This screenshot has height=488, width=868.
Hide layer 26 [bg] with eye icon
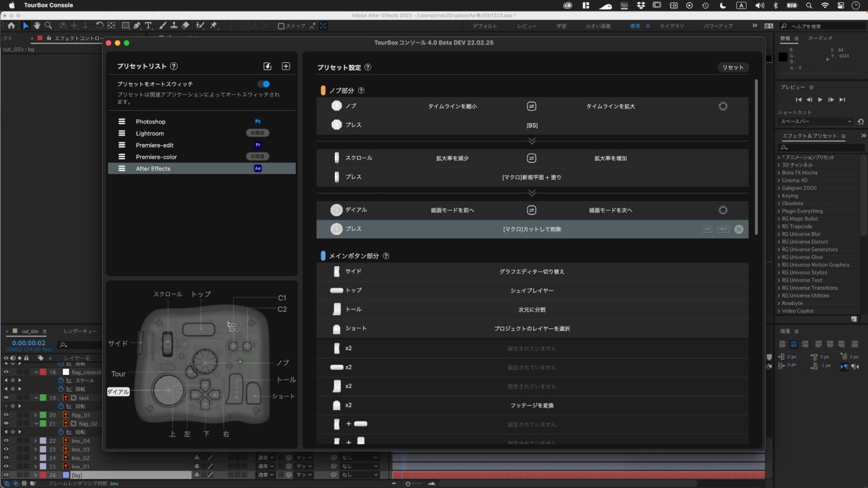[6, 475]
